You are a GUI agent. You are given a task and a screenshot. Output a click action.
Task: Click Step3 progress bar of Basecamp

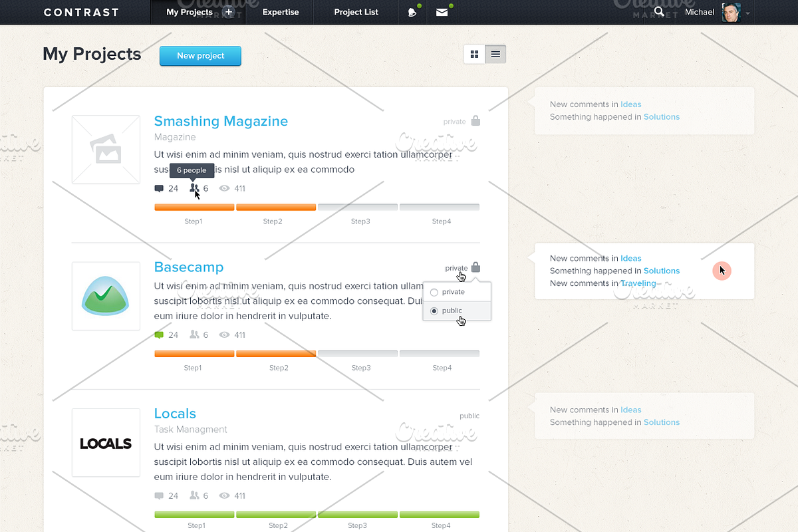click(358, 354)
